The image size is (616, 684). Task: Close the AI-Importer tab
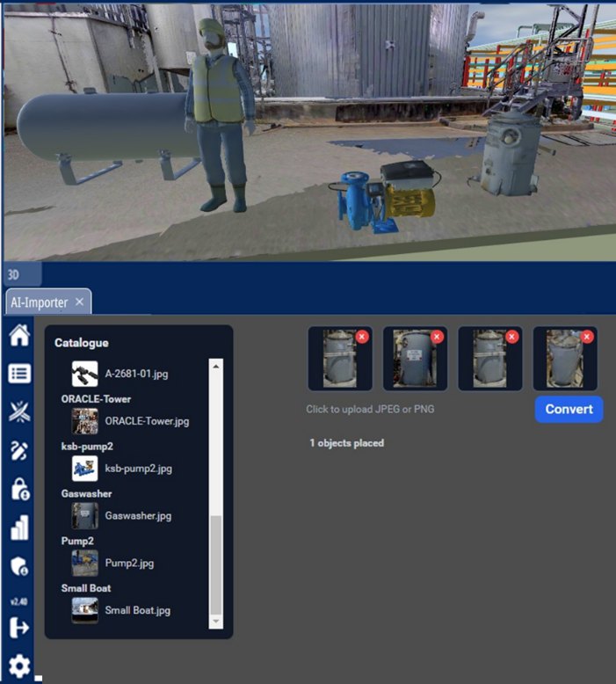pyautogui.click(x=79, y=302)
